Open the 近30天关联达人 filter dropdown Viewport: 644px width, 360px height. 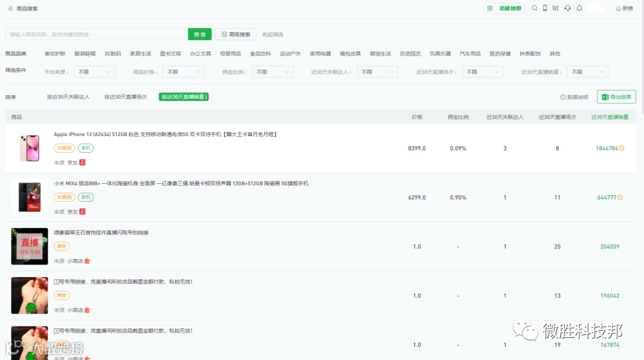(x=377, y=72)
